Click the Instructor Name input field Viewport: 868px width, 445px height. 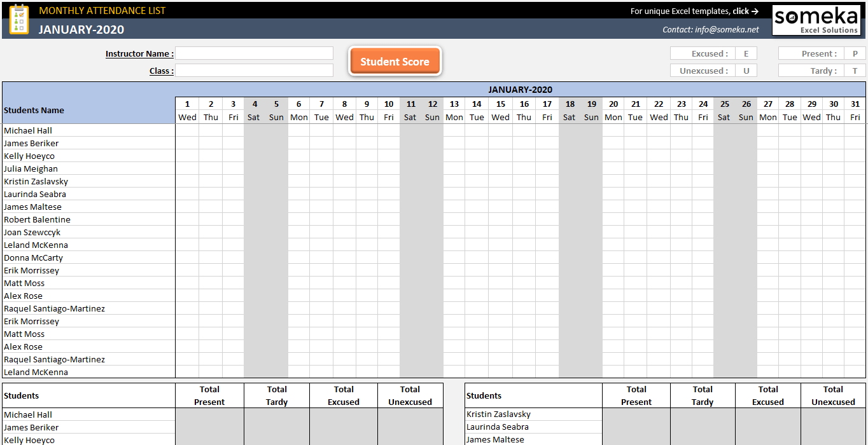[x=254, y=53]
